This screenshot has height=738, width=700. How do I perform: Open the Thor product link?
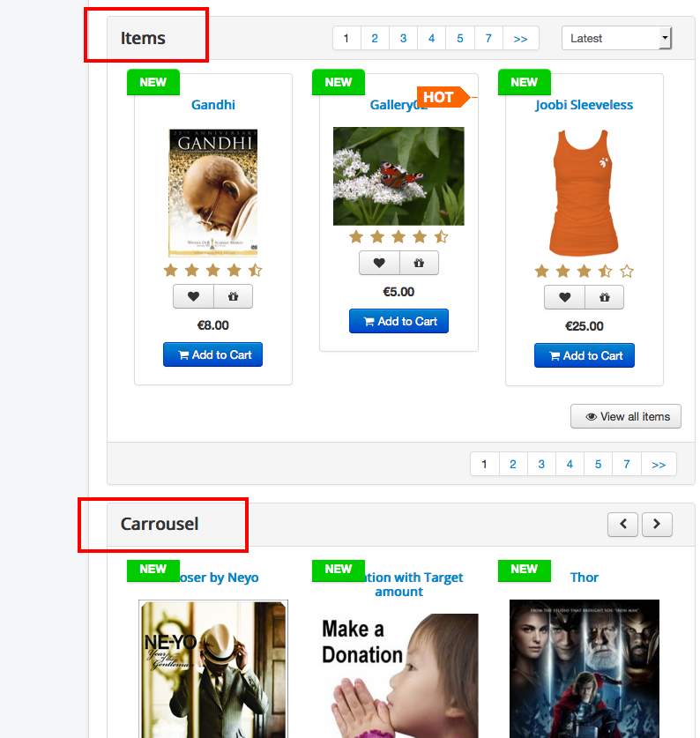point(584,578)
